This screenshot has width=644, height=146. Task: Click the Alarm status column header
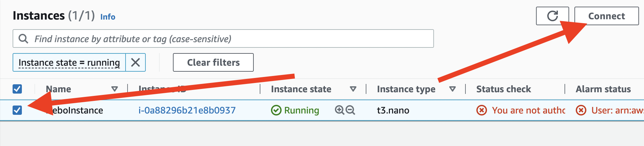(x=603, y=89)
